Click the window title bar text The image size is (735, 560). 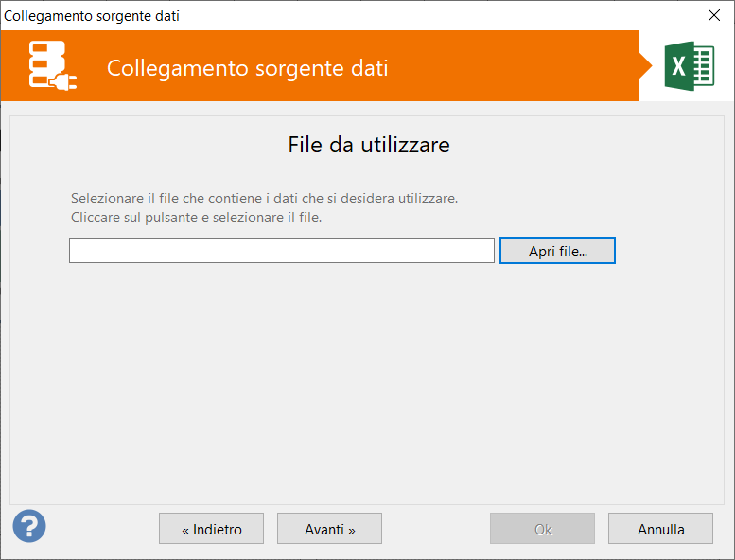tap(92, 15)
